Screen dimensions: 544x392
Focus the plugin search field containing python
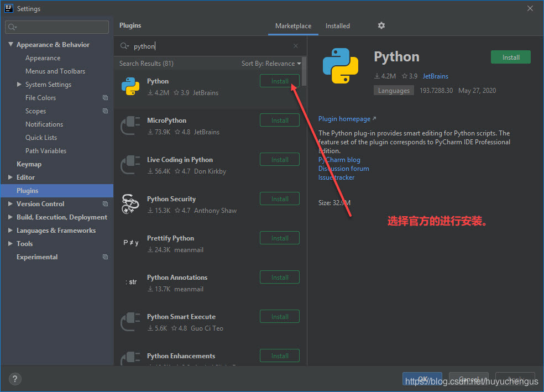tap(211, 46)
